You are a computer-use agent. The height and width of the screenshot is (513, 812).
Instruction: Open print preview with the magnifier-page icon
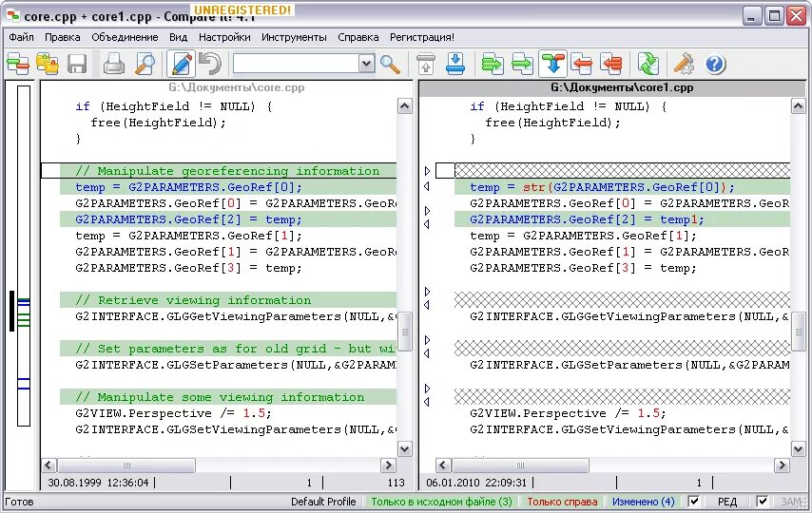pos(145,65)
